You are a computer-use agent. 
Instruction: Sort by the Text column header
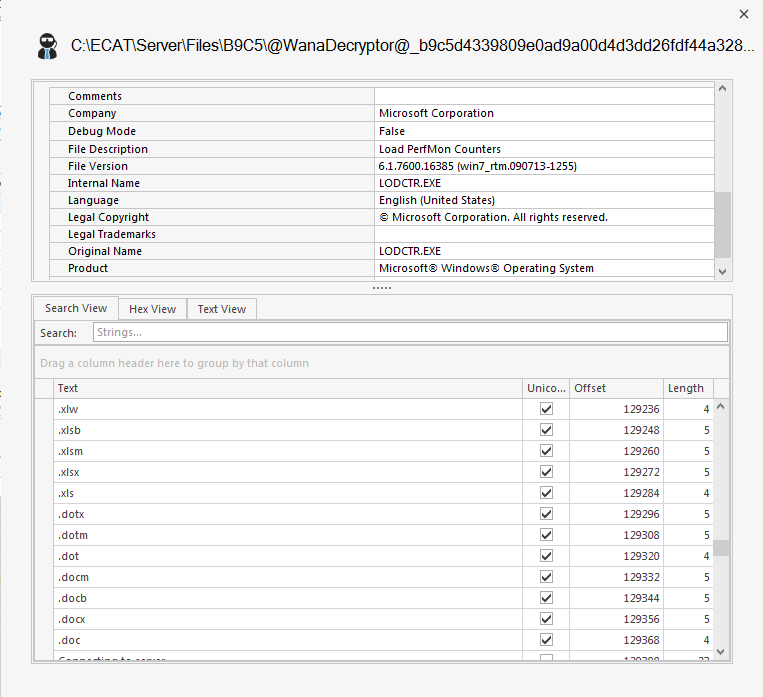(x=288, y=388)
